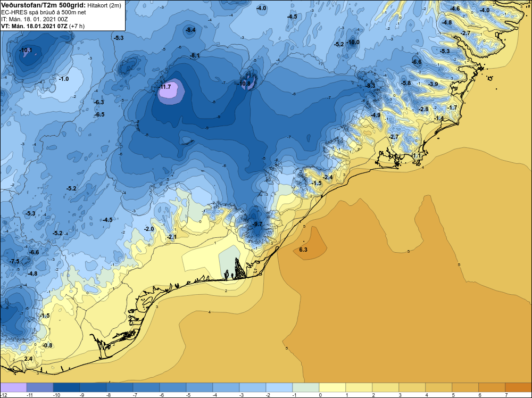Click the -6.5 temperature label

pos(99,115)
